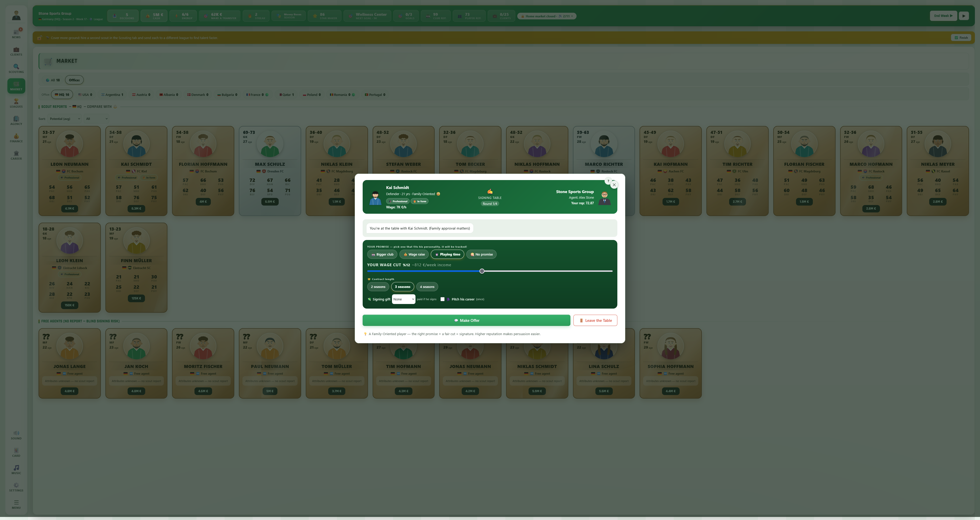Click Leon Neumann's 4.1M € price button
This screenshot has width=980, height=520.
point(70,208)
